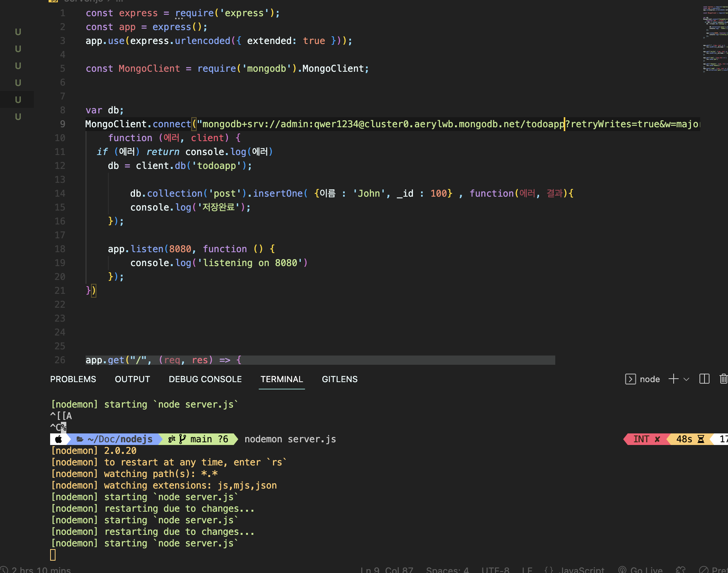Screen dimensions: 728x573
Task: Click "'listening on 8080'" string
Action: [x=250, y=263]
